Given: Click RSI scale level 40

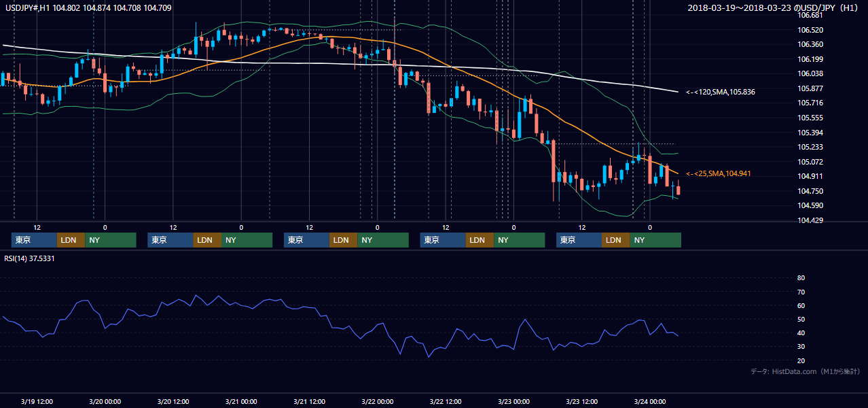Looking at the screenshot, I should (801, 333).
